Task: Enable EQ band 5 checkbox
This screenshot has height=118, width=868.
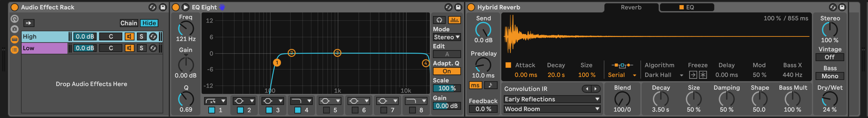Action: click(x=326, y=110)
